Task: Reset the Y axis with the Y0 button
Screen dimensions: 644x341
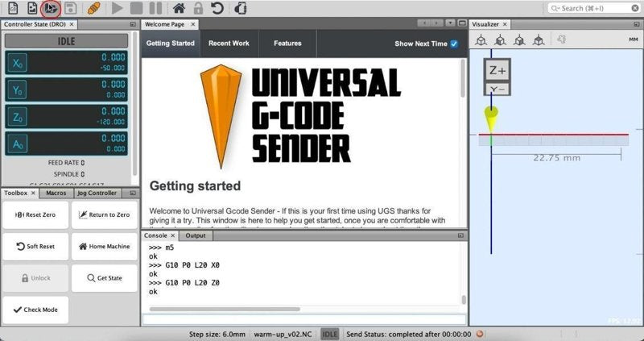Action: point(17,90)
